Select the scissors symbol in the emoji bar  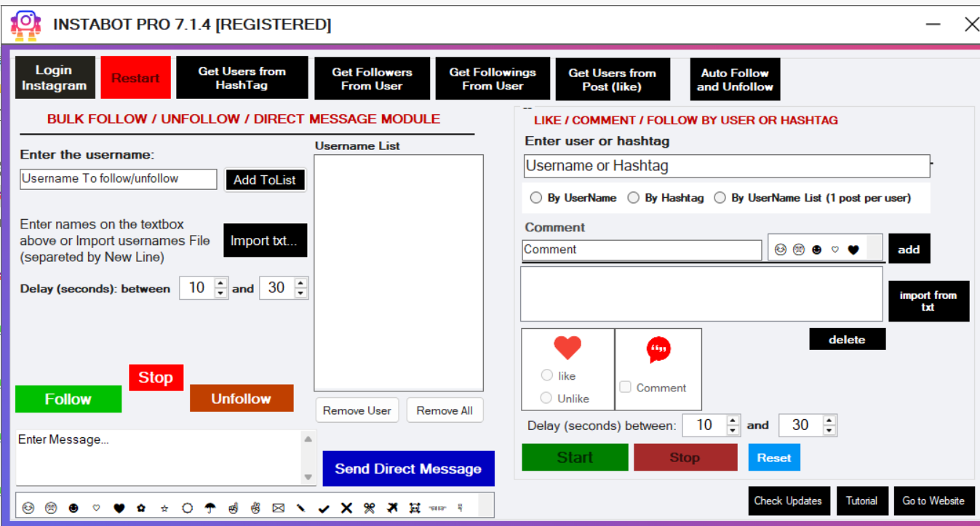click(370, 509)
